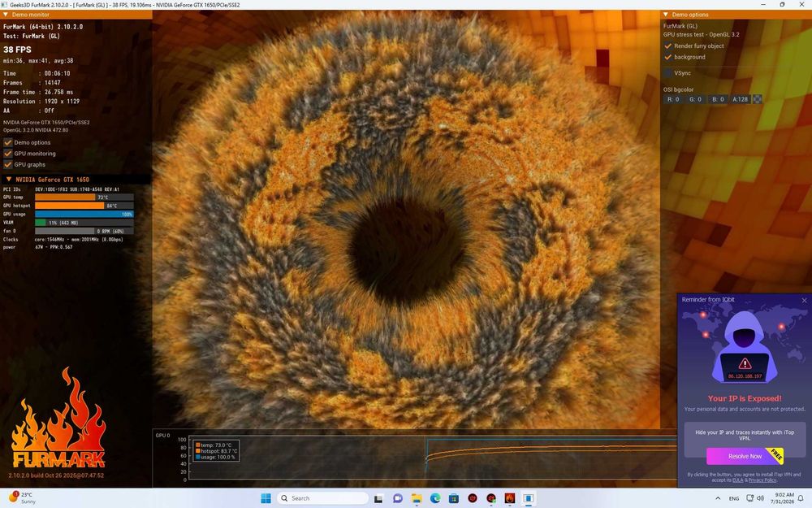Viewport: 812px width, 508px height.
Task: Click Resolve Now in the IObit popup
Action: coord(745,456)
